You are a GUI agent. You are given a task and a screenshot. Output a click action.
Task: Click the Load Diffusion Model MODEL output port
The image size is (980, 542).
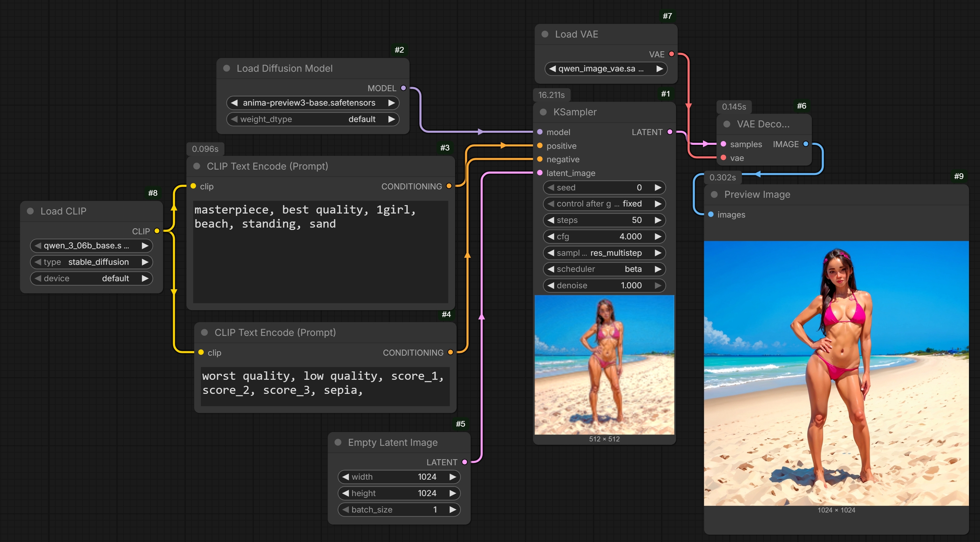[x=403, y=88]
